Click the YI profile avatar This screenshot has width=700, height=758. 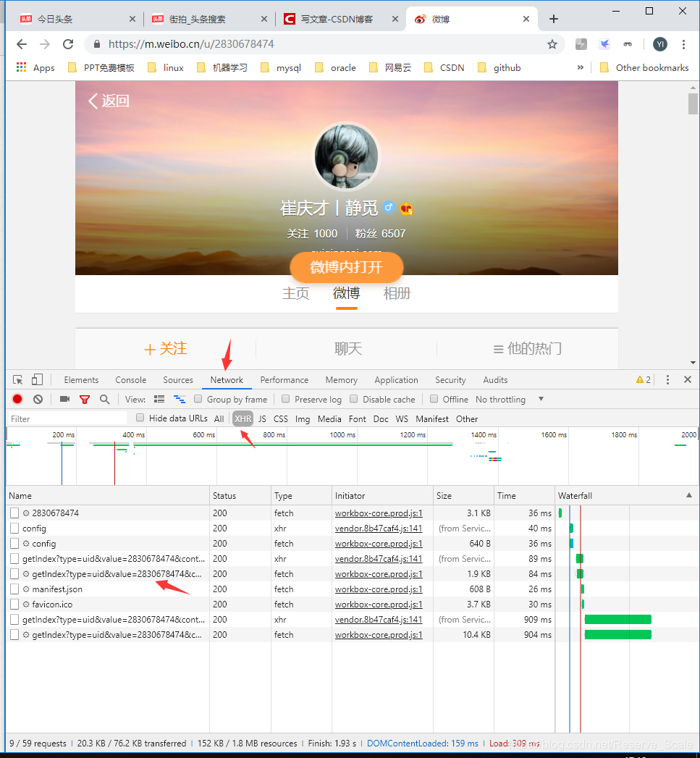tap(660, 44)
